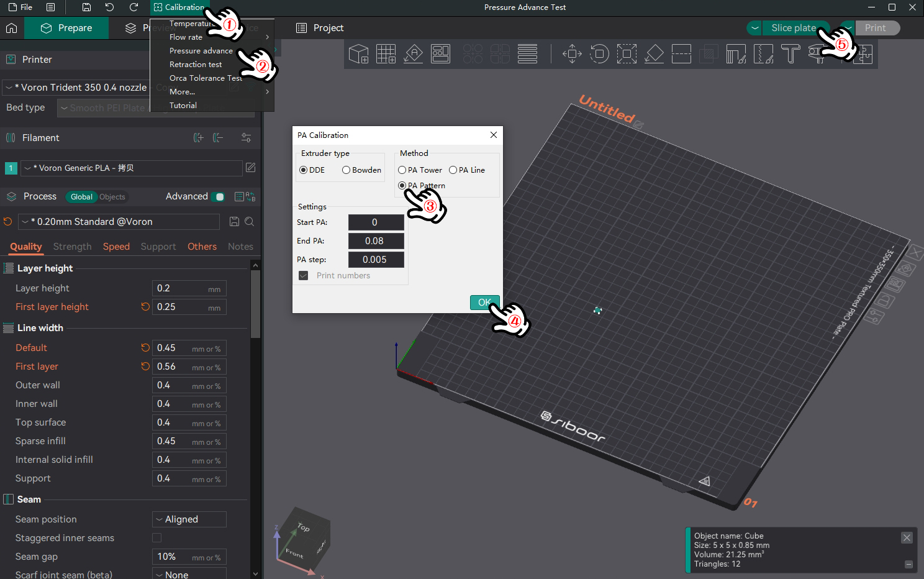This screenshot has width=924, height=579.
Task: Select the Move tool in the toolbar
Action: [x=572, y=54]
